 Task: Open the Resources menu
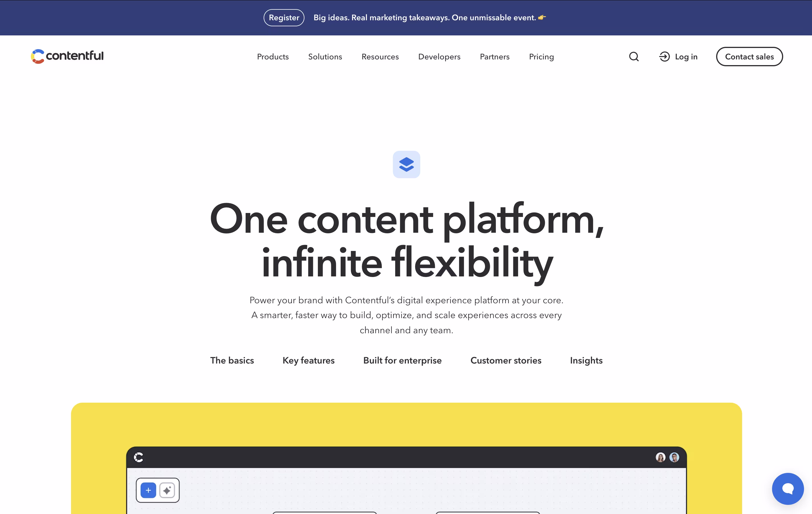click(380, 57)
